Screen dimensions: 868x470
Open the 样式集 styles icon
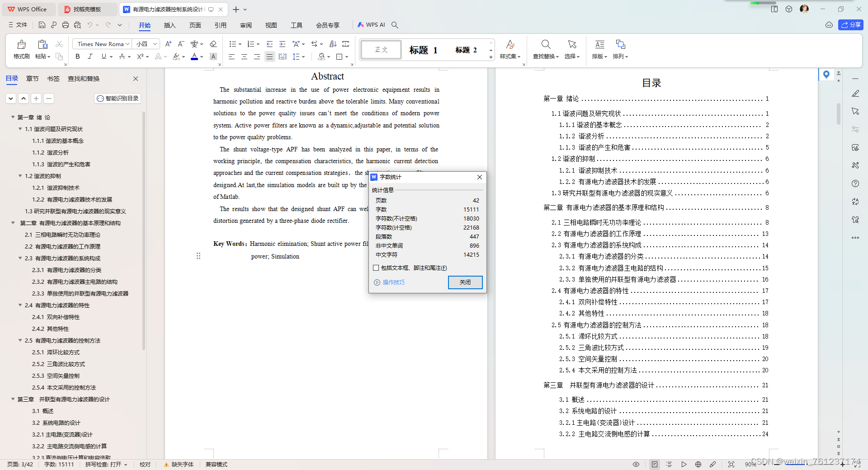coord(510,50)
